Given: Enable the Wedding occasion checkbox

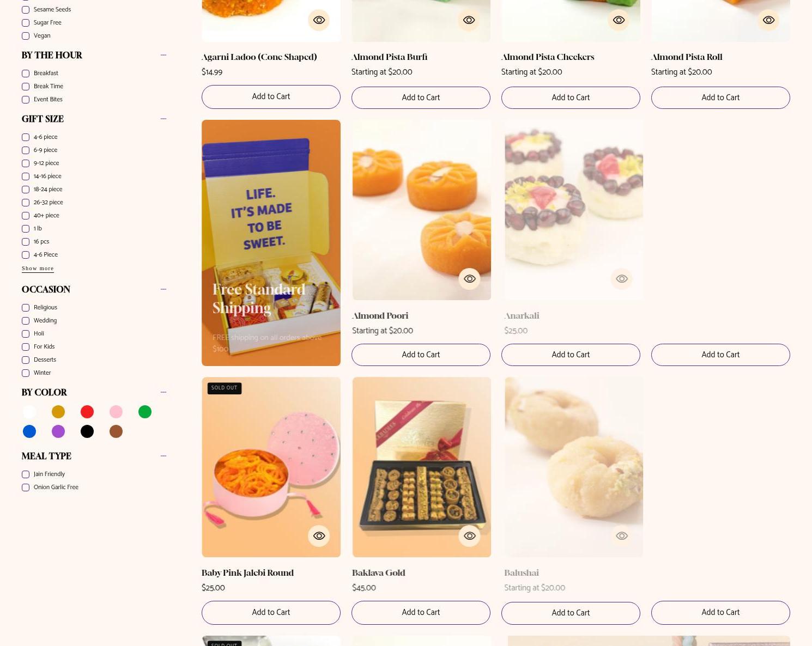Looking at the screenshot, I should point(26,321).
